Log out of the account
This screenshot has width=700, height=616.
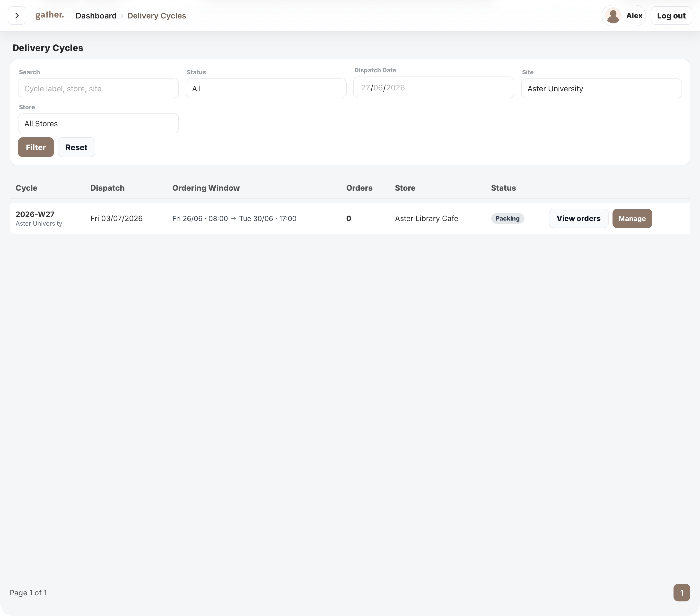pos(671,16)
